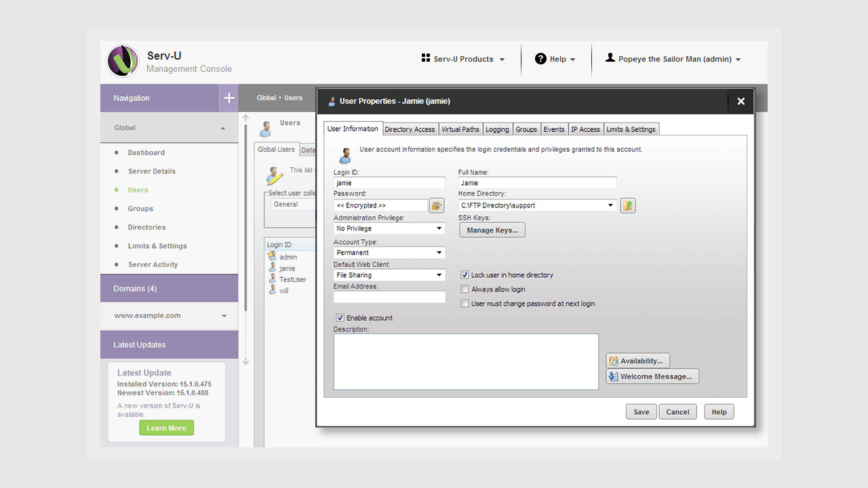Click Cancel in the dialog
This screenshot has width=868, height=488.
[677, 411]
